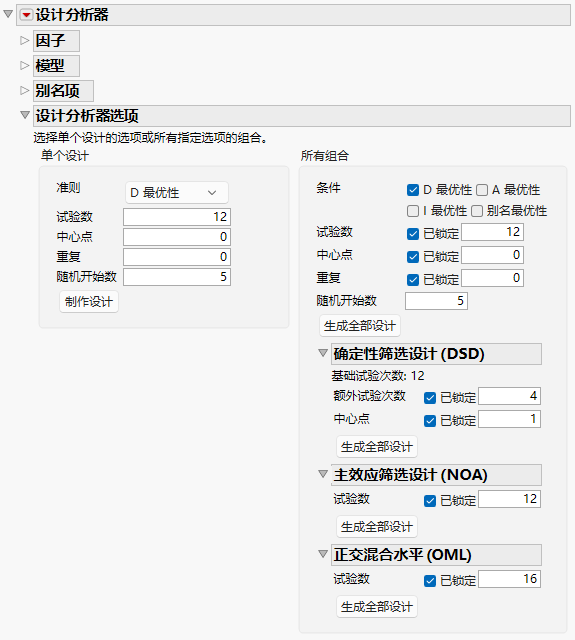The width and height of the screenshot is (575, 640).
Task: Expand the 模型 section
Action: (x=24, y=65)
